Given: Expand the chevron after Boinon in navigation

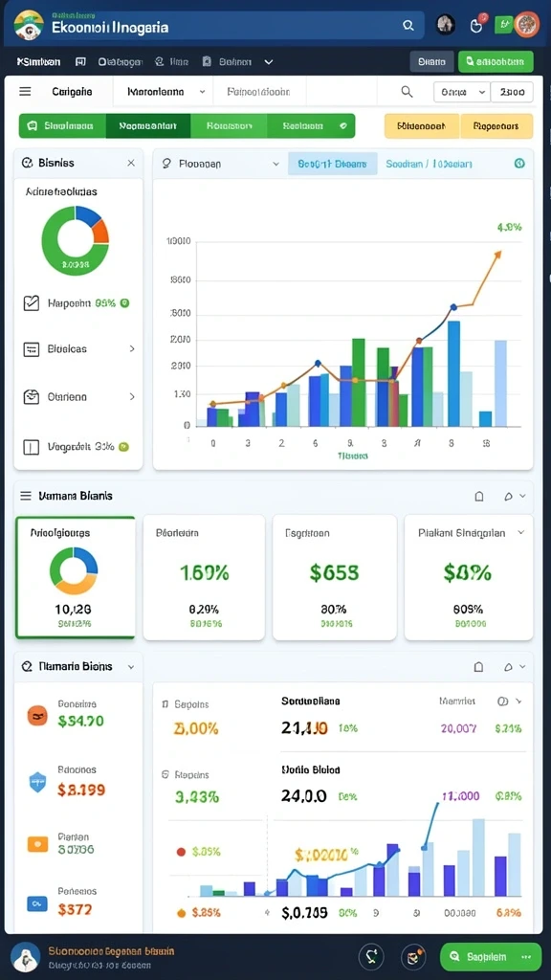Looking at the screenshot, I should [269, 62].
